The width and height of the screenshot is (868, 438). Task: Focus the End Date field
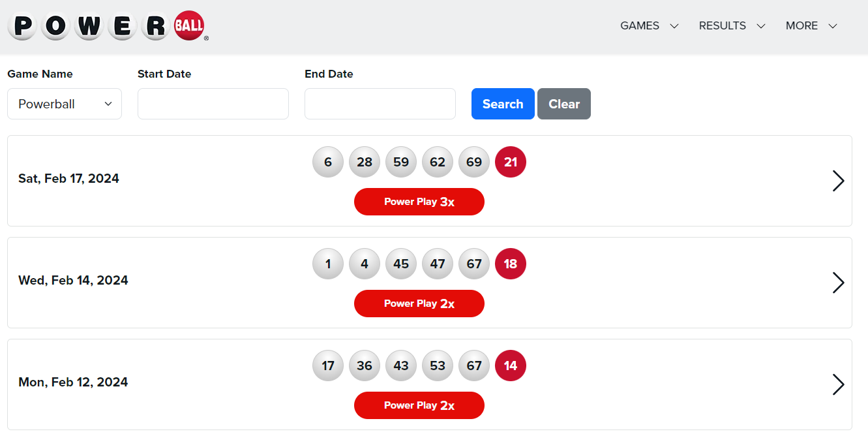coord(380,104)
